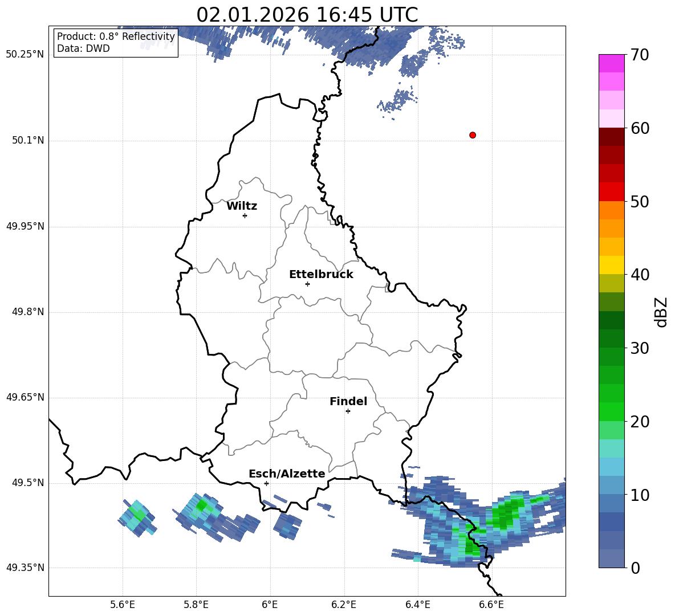This screenshot has height=616, width=675.
Task: Click the latitude label 49.65°N
Action: tap(25, 397)
